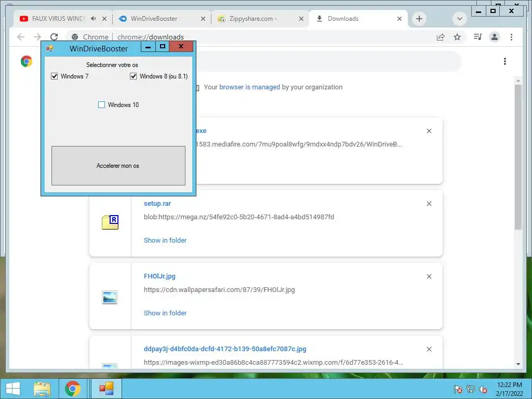Open FHOlJr.jpg file link
This screenshot has width=532, height=399.
click(x=159, y=276)
